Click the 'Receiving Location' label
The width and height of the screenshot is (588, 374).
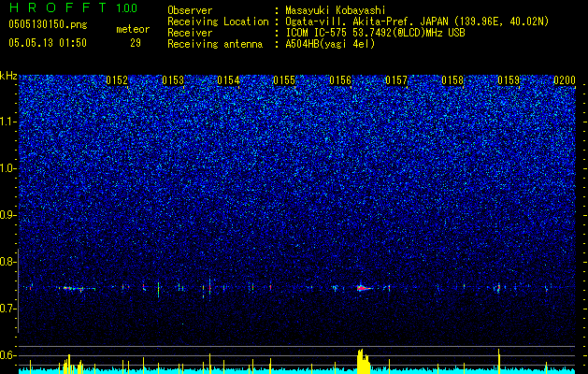click(x=218, y=22)
